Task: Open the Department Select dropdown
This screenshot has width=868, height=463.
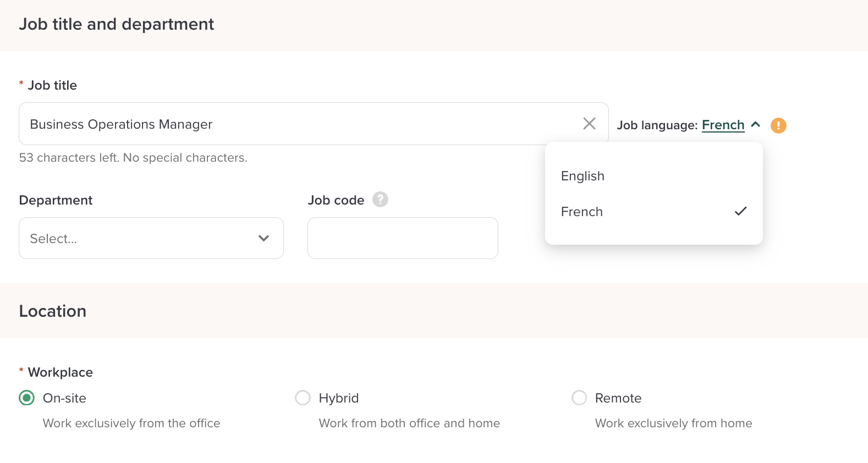Action: click(x=143, y=238)
